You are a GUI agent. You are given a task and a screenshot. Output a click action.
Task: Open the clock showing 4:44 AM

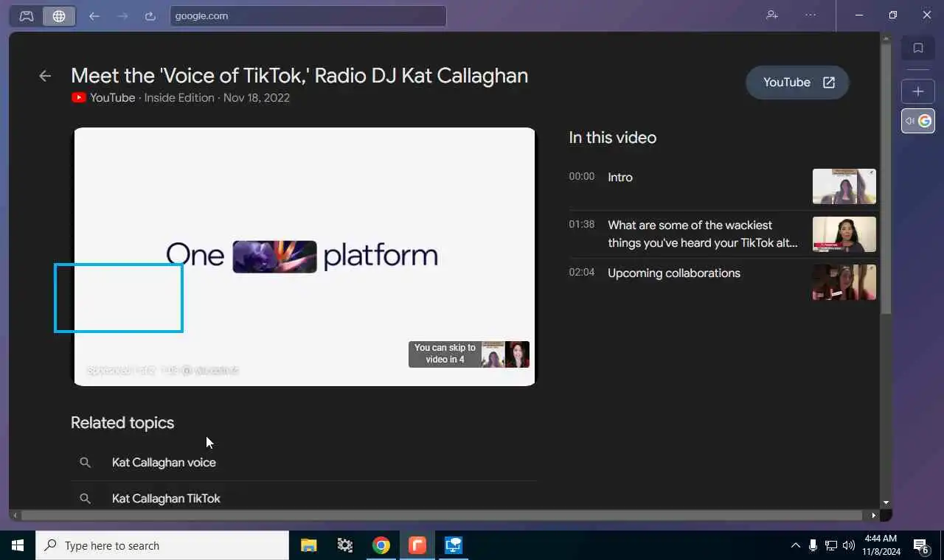[881, 545]
